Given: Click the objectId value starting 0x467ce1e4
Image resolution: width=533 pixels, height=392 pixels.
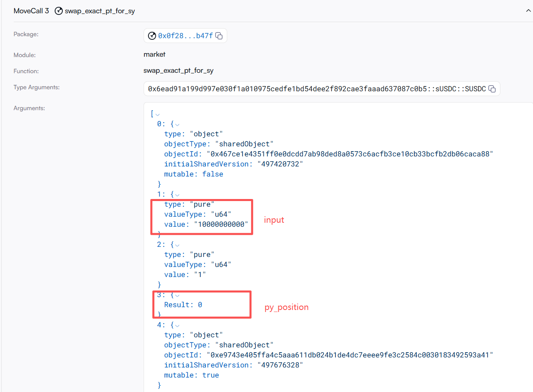Looking at the screenshot, I should click(350, 154).
